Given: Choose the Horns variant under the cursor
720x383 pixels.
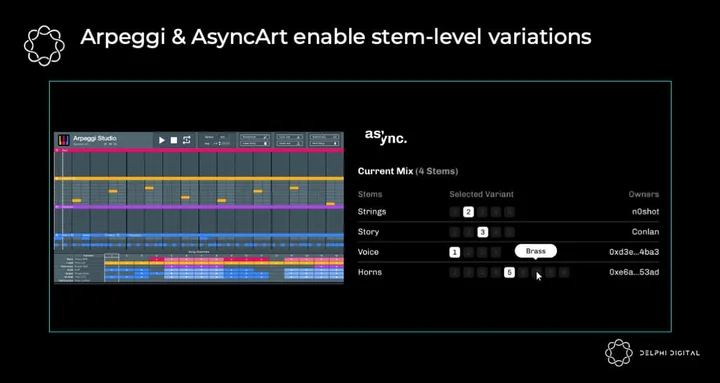Looking at the screenshot, I should point(536,272).
